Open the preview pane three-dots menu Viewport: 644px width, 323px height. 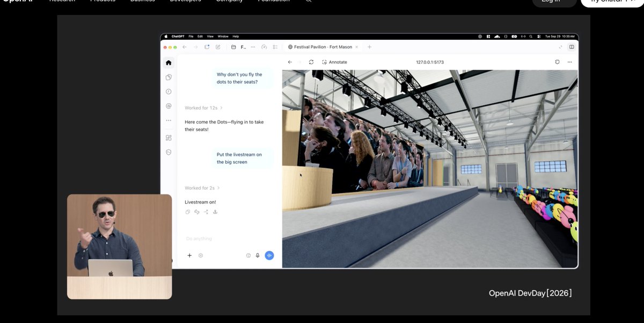pyautogui.click(x=569, y=62)
